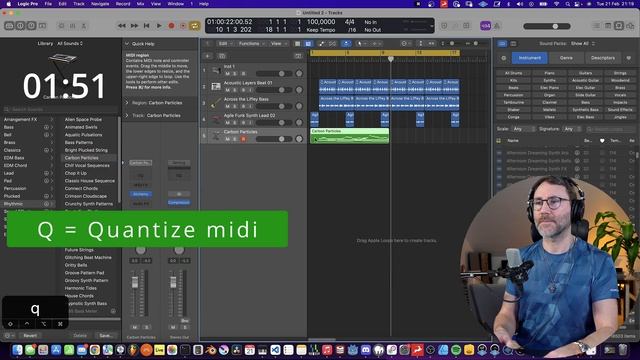Expand Region: Carbon Particles inspector section

point(127,103)
